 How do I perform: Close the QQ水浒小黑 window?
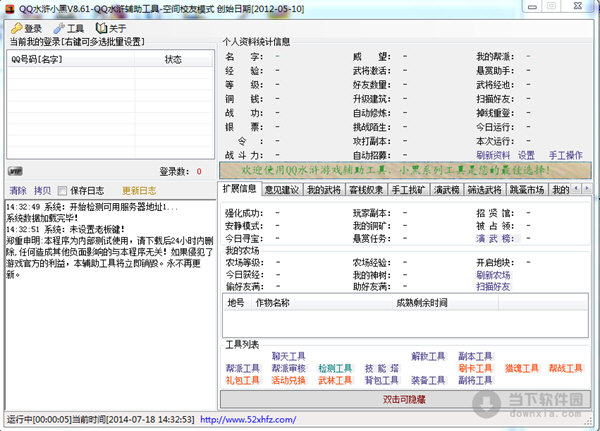pyautogui.click(x=578, y=6)
